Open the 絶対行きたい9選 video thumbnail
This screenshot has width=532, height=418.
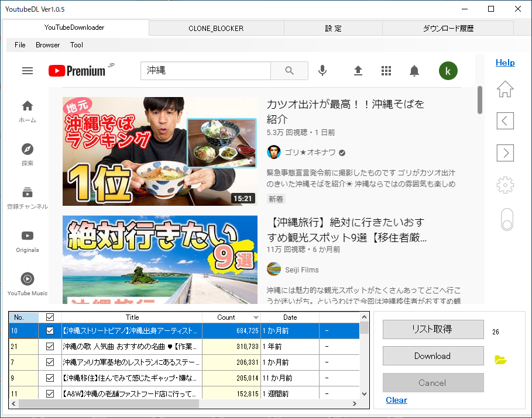[160, 260]
